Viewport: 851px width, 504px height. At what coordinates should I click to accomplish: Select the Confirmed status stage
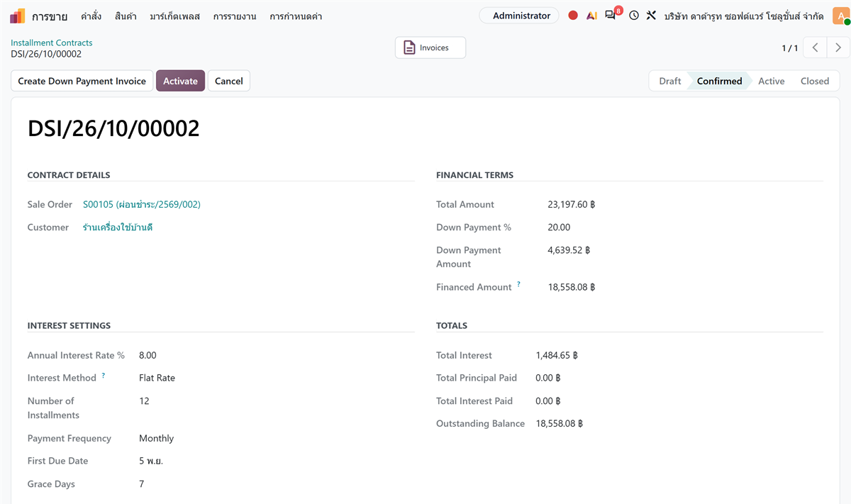coord(719,81)
